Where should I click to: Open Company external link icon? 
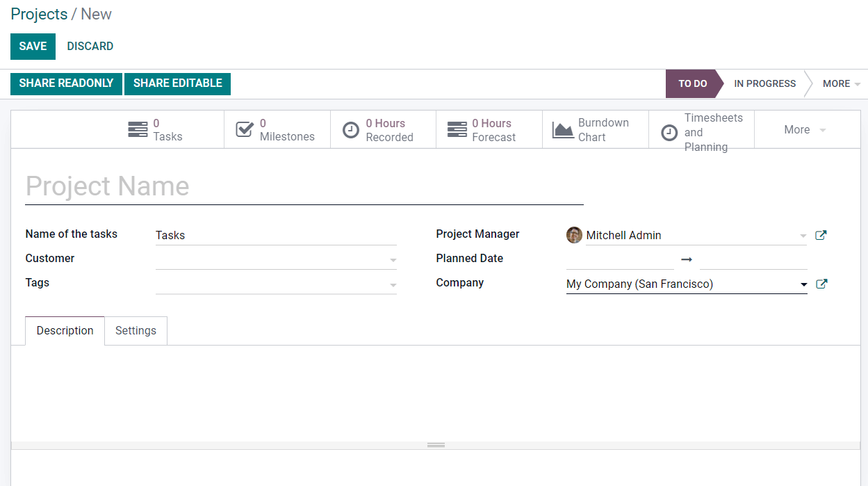[821, 284]
